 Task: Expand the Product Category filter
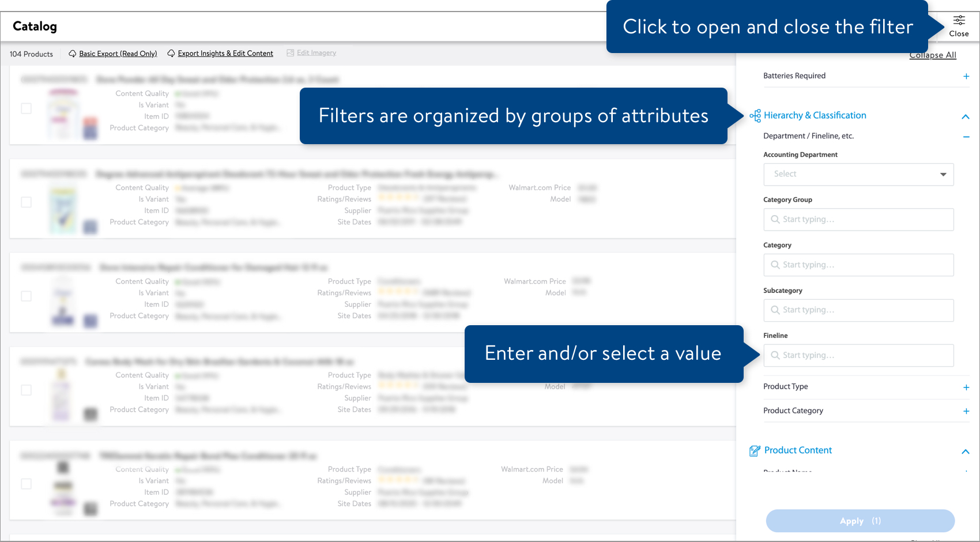point(966,411)
